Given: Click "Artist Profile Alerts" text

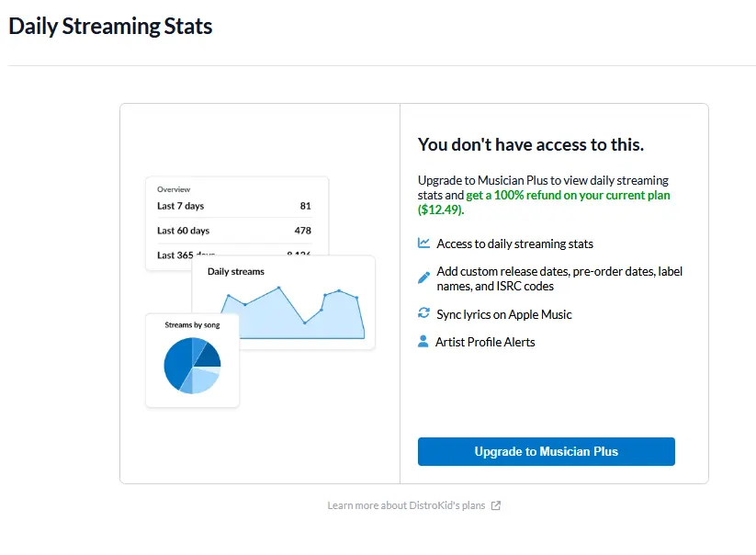Looking at the screenshot, I should pyautogui.click(x=485, y=342).
